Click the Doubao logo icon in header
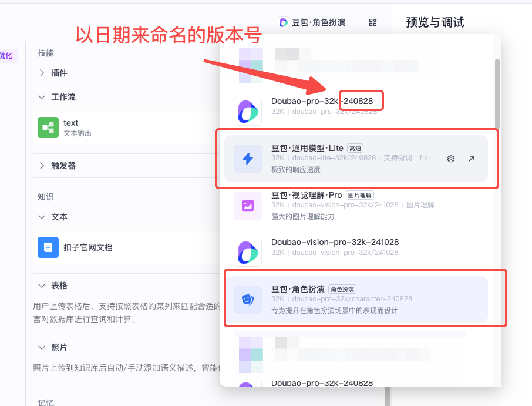 pyautogui.click(x=283, y=22)
